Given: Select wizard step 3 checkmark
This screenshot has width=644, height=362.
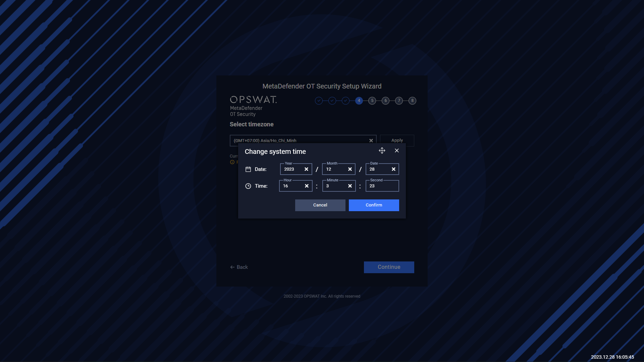Looking at the screenshot, I should (345, 101).
